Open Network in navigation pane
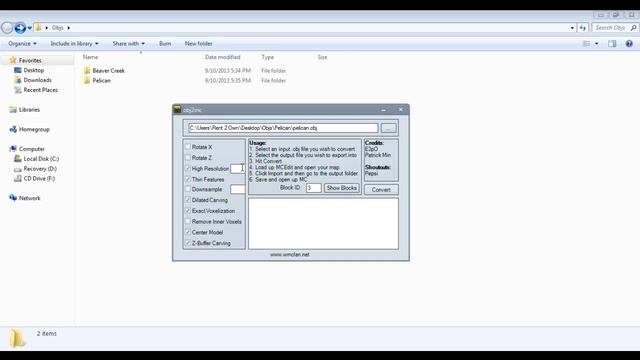The height and width of the screenshot is (360, 640). pos(29,198)
